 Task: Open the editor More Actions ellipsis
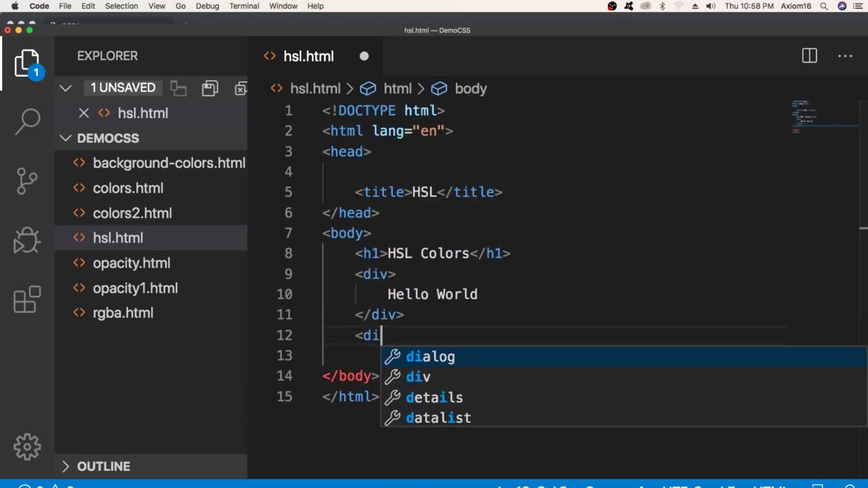(x=845, y=56)
